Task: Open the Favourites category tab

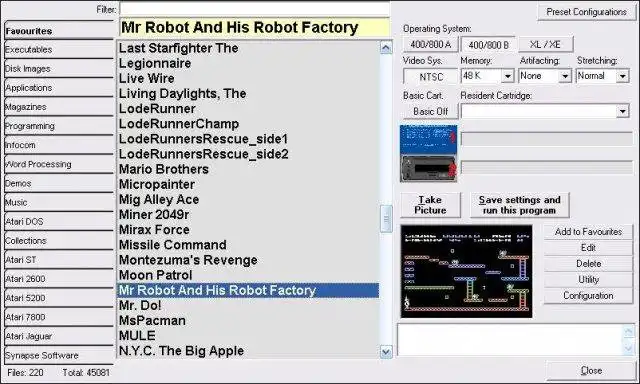Action: [59, 31]
